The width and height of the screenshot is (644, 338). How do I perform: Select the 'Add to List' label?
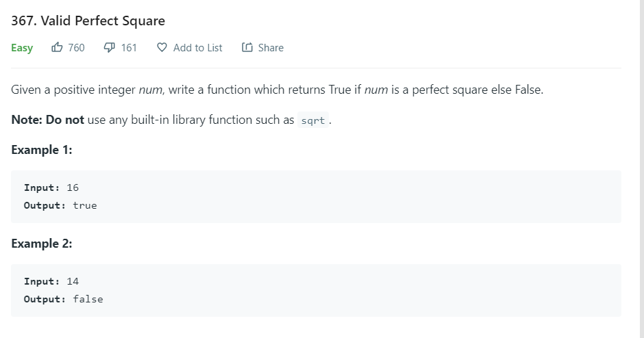[x=197, y=48]
